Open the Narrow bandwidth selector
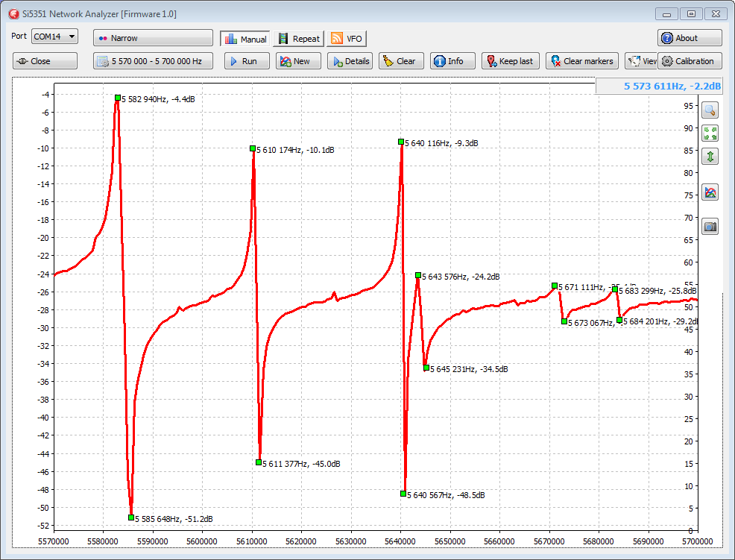735x560 pixels. [x=153, y=38]
